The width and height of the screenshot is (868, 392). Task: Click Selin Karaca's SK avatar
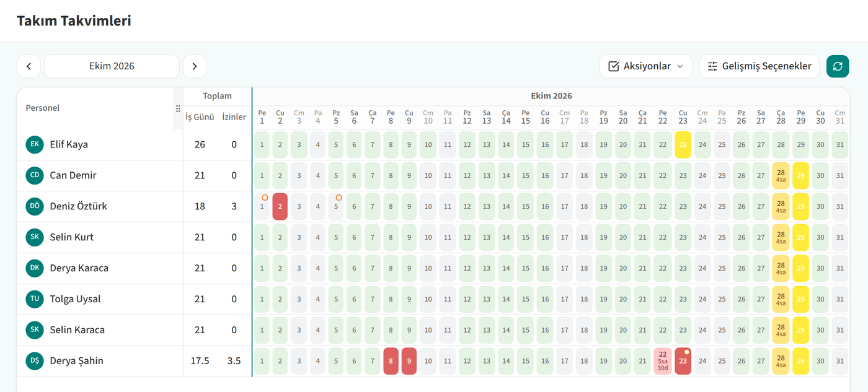(35, 330)
